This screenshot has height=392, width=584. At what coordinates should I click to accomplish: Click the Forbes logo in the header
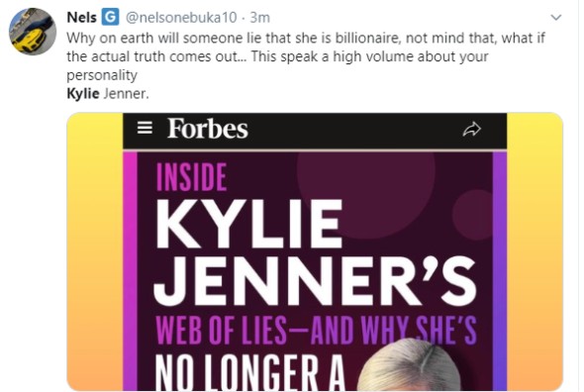pos(208,129)
